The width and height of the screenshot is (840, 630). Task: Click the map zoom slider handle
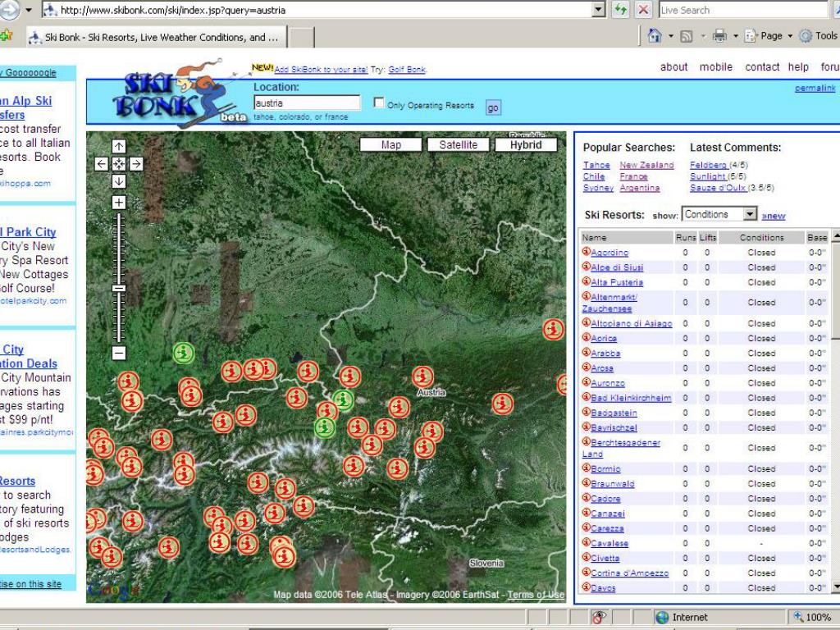coord(119,288)
